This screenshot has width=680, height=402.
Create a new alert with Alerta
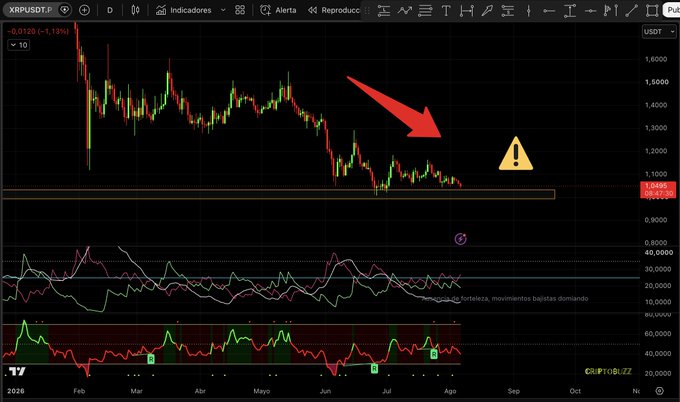[278, 10]
